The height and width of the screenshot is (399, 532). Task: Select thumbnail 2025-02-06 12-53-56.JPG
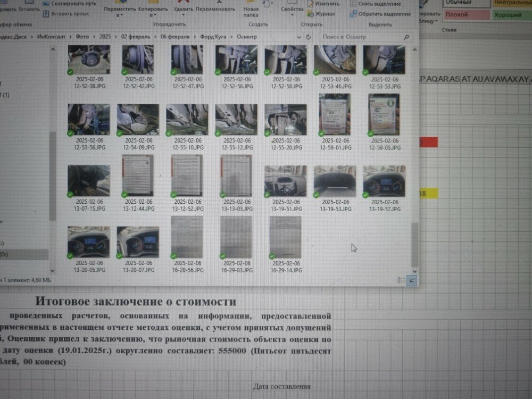click(89, 120)
